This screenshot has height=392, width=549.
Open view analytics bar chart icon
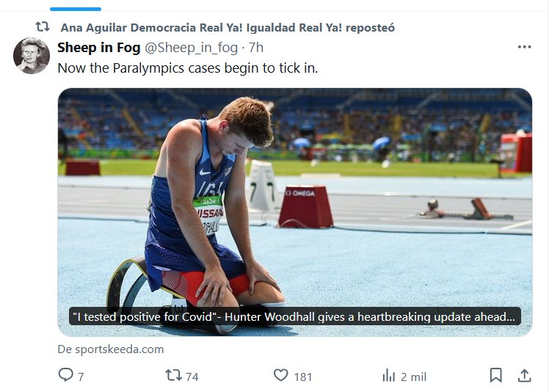(x=389, y=375)
